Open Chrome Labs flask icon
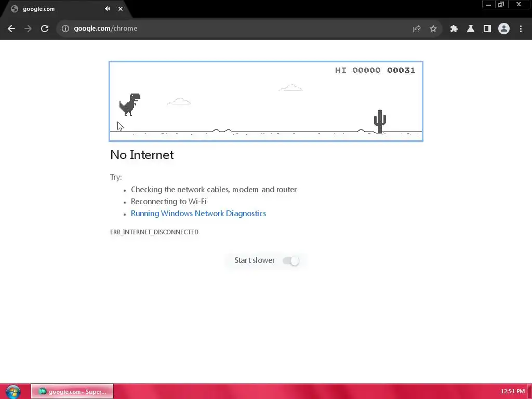This screenshot has height=399, width=532. pyautogui.click(x=471, y=29)
